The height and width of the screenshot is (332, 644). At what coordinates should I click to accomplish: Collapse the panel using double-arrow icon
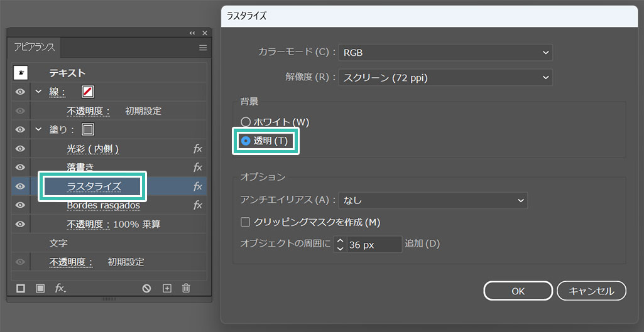[192, 33]
